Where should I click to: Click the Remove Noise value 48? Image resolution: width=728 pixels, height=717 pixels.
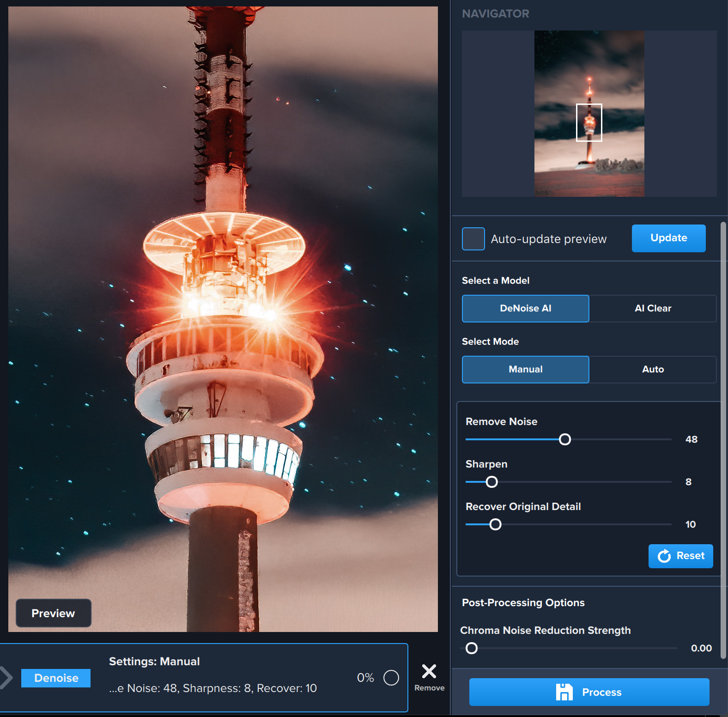(x=691, y=439)
